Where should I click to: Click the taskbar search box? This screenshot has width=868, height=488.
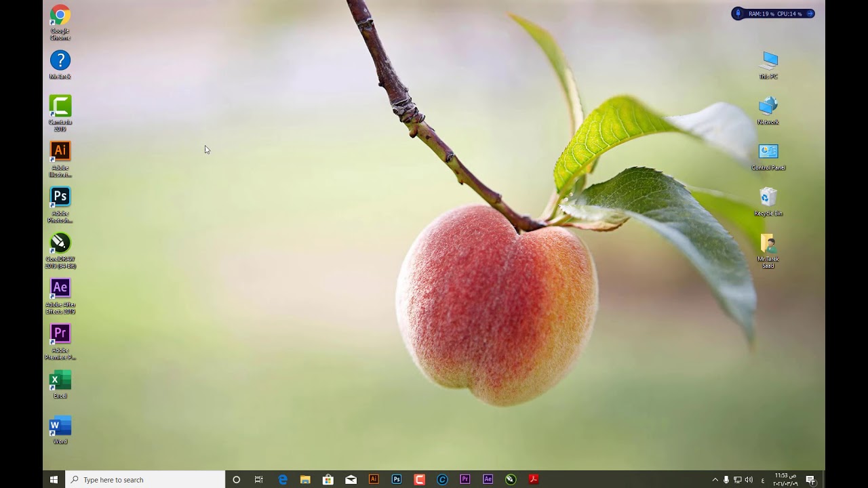145,479
